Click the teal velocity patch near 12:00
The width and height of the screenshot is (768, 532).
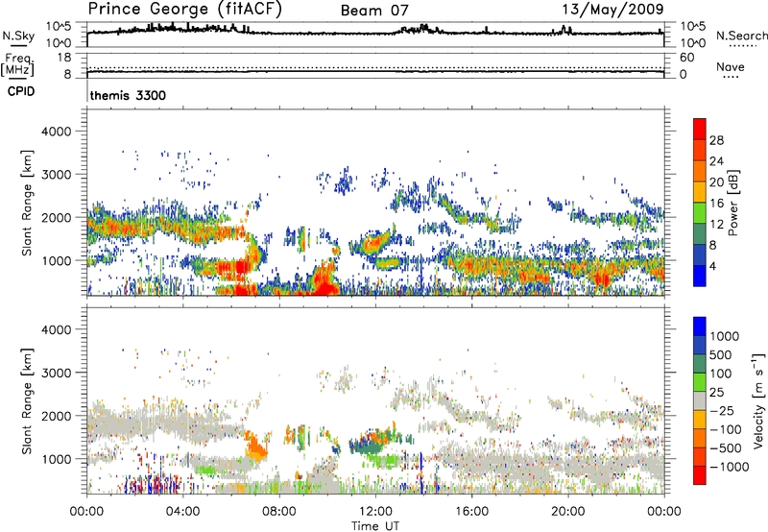(371, 447)
